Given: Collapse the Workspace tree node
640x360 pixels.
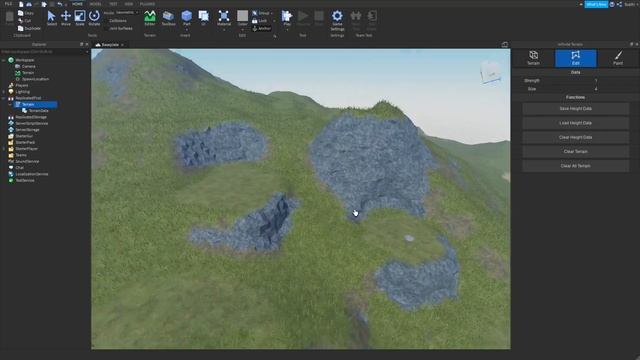Looking at the screenshot, I should [x=4, y=60].
